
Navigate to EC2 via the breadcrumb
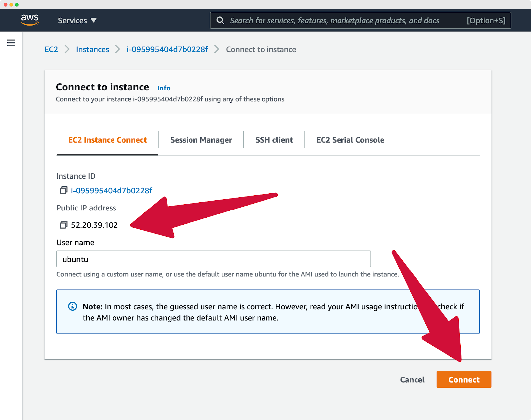coord(51,49)
